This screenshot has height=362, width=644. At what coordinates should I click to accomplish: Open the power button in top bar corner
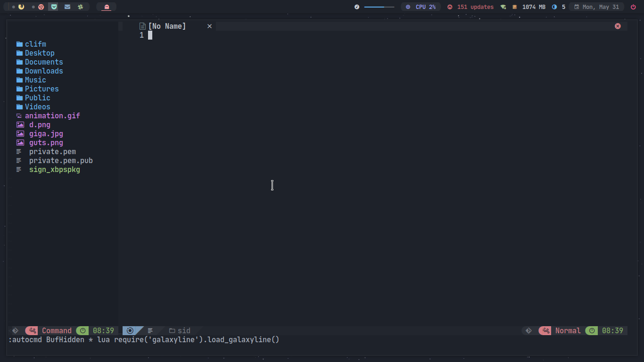632,7
